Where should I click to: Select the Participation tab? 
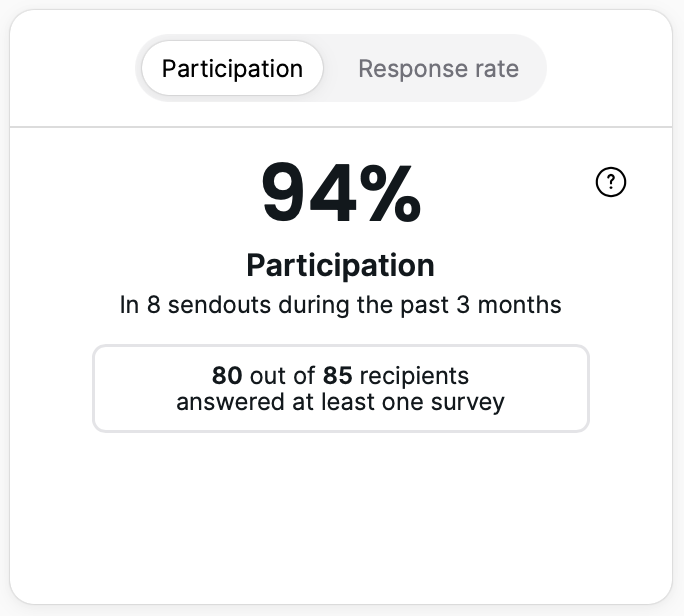(232, 69)
